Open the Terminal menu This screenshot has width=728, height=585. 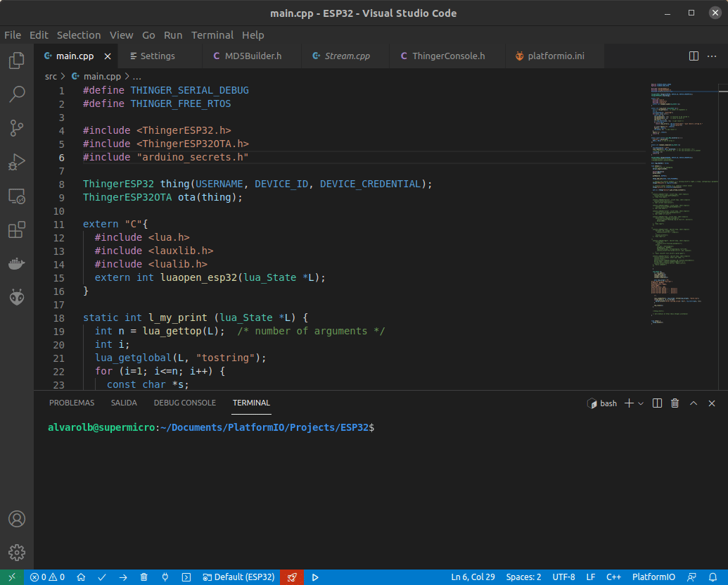212,35
